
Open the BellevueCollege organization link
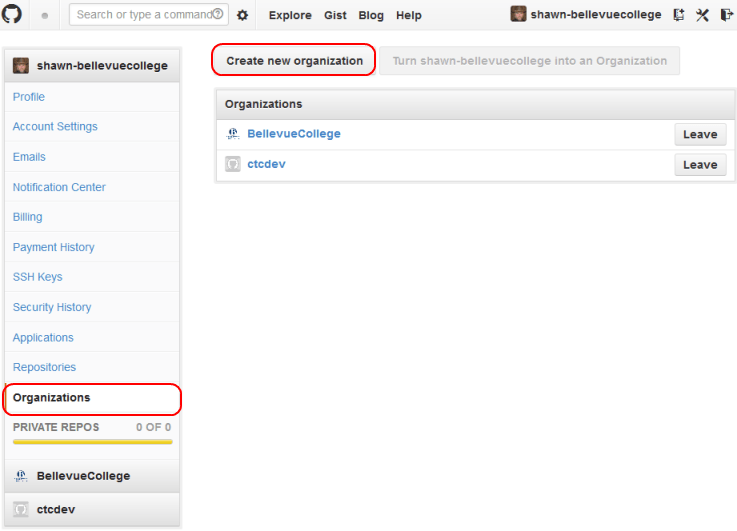click(x=294, y=134)
